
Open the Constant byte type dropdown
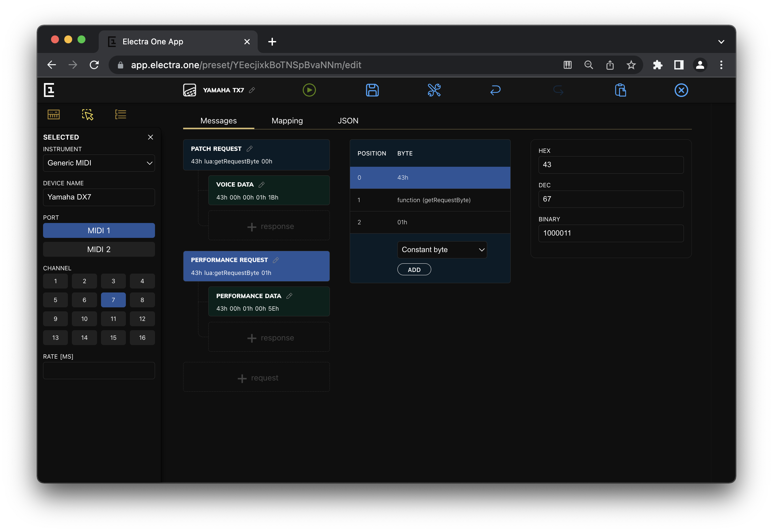(x=442, y=250)
